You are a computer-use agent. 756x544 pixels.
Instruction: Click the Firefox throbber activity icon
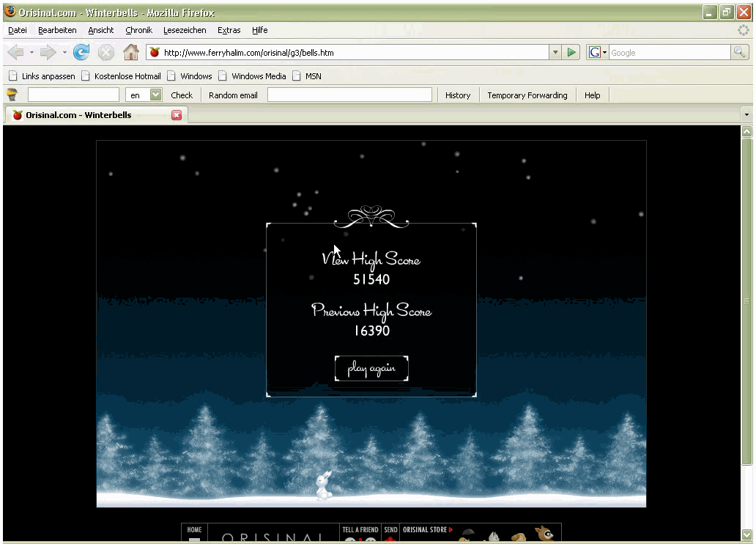tap(743, 30)
